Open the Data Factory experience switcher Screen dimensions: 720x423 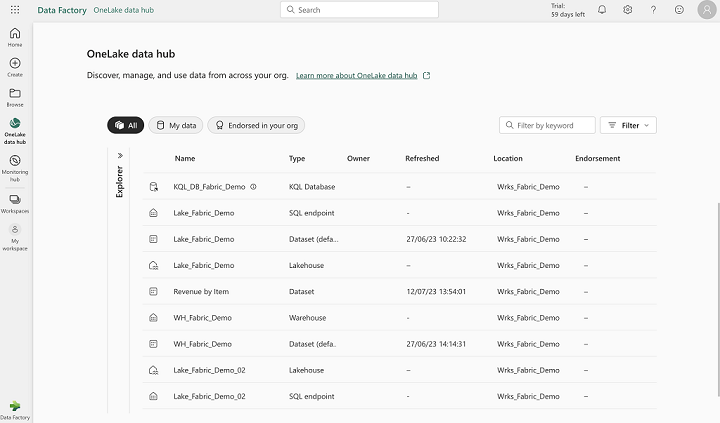[x=15, y=410]
